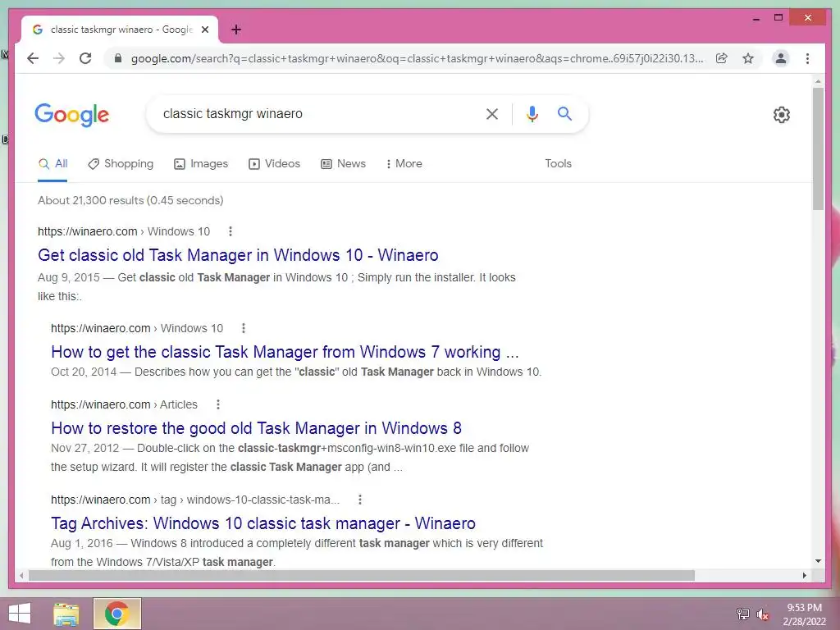Click the horizontal scroll left arrow
Viewport: 840px width, 630px height.
(x=21, y=575)
